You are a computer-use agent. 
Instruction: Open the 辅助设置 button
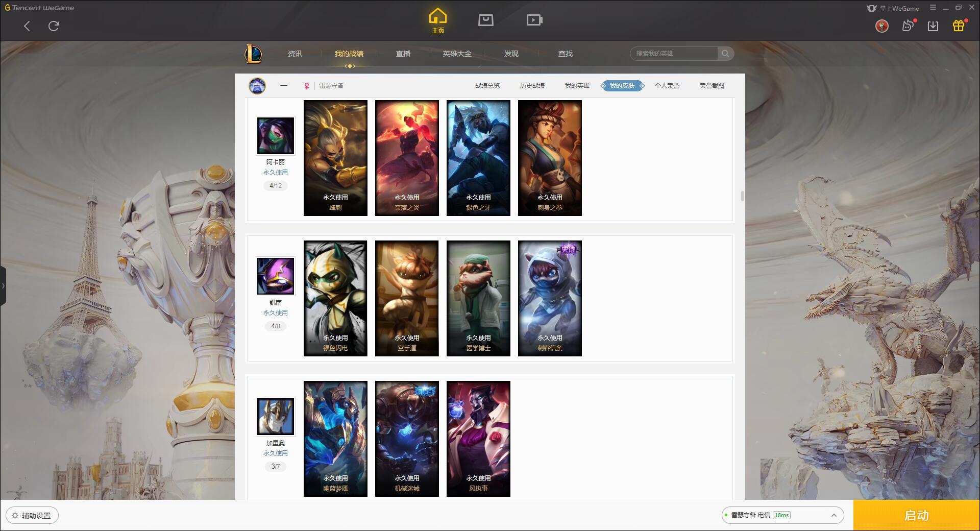32,516
